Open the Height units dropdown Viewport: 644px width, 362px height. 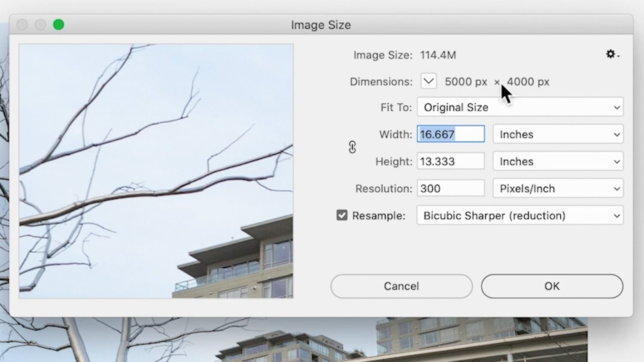557,161
